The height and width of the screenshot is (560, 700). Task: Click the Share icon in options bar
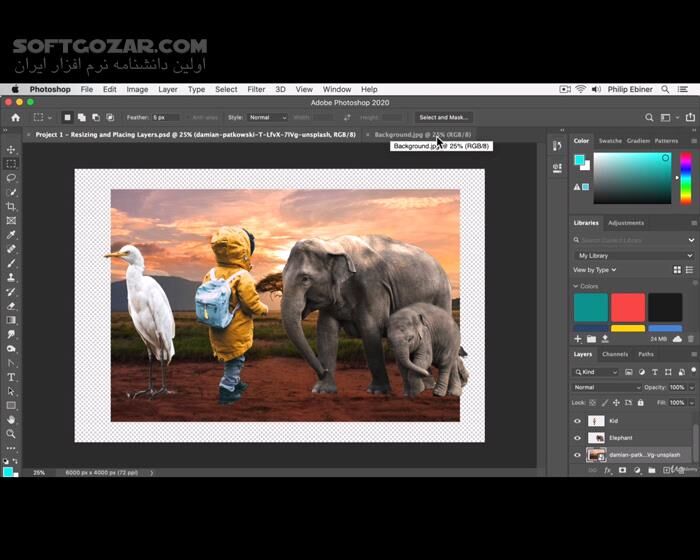690,117
